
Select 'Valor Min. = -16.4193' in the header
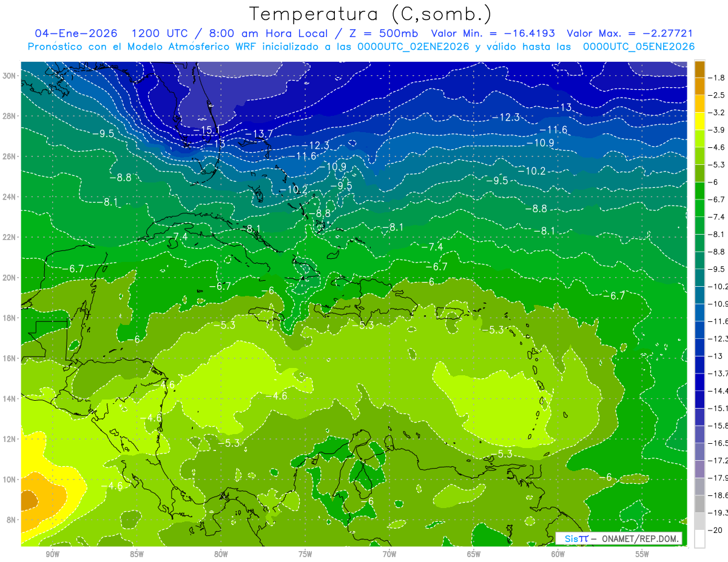point(493,33)
